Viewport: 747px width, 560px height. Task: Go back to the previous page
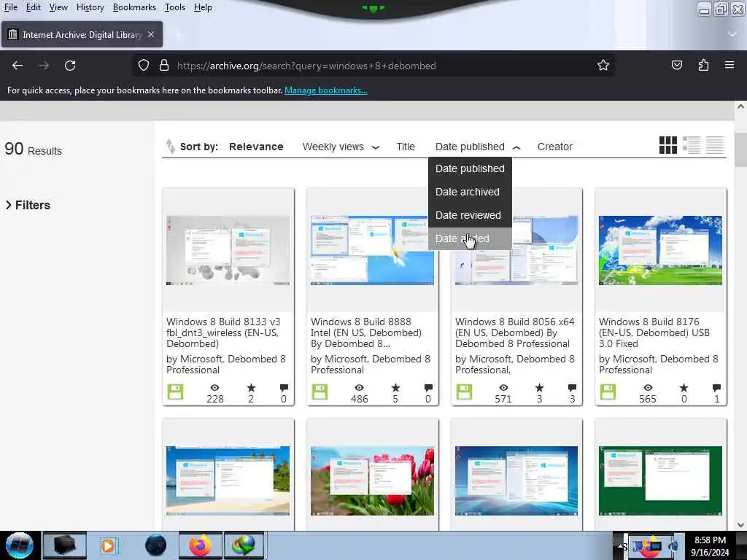click(x=18, y=65)
